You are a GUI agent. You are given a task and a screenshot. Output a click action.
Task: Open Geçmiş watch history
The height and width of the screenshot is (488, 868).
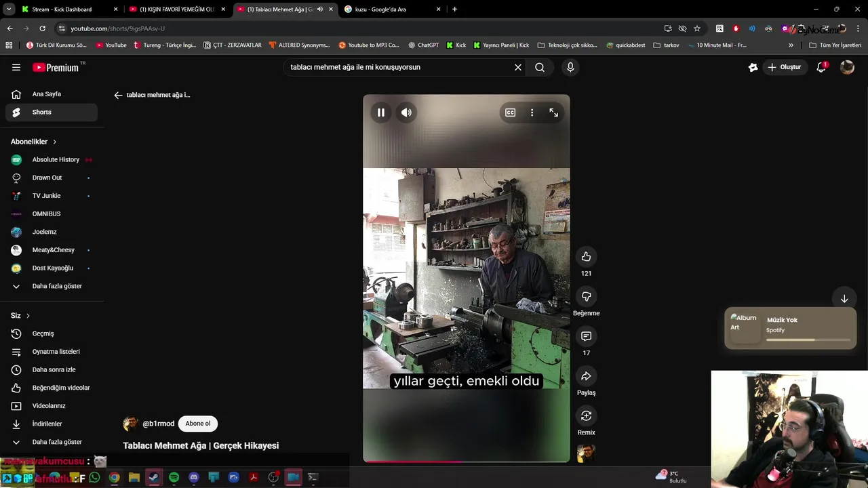tap(52, 333)
